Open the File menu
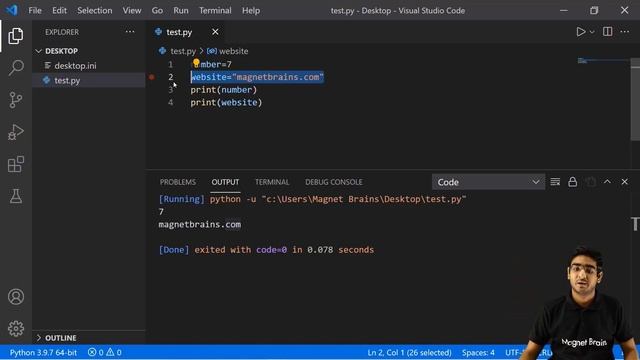The height and width of the screenshot is (360, 640). pos(35,11)
